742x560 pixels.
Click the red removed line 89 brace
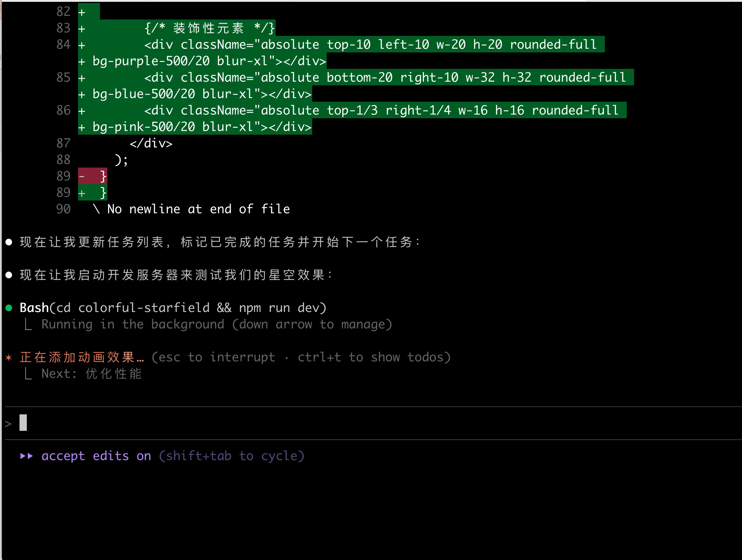[103, 176]
